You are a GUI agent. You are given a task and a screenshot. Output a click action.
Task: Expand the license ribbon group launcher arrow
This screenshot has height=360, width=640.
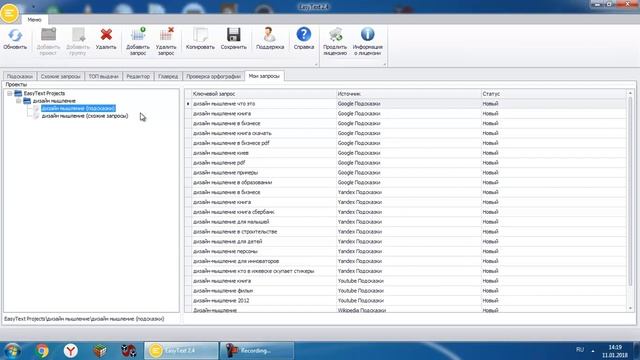click(x=384, y=64)
